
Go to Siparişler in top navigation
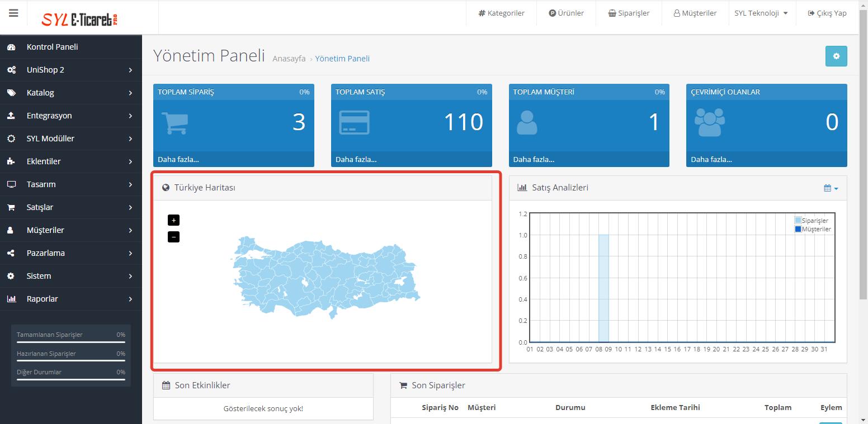[x=629, y=13]
